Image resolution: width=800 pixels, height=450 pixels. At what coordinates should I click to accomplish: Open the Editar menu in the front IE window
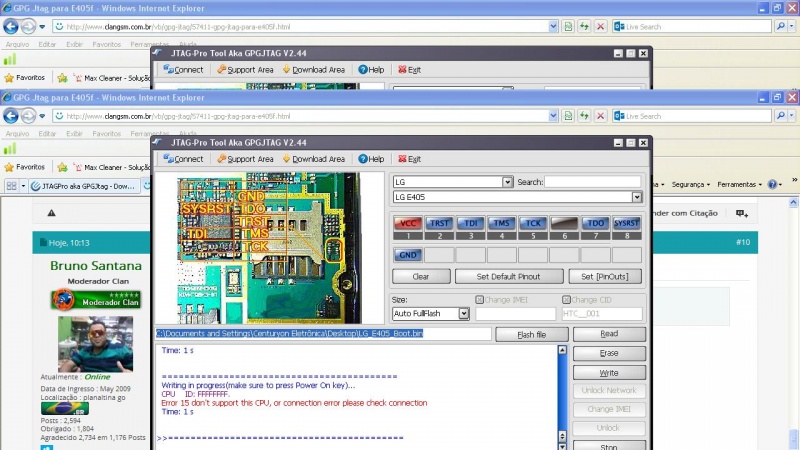pos(47,134)
